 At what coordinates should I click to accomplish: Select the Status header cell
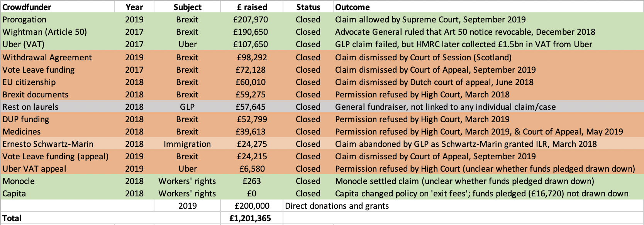[308, 7]
